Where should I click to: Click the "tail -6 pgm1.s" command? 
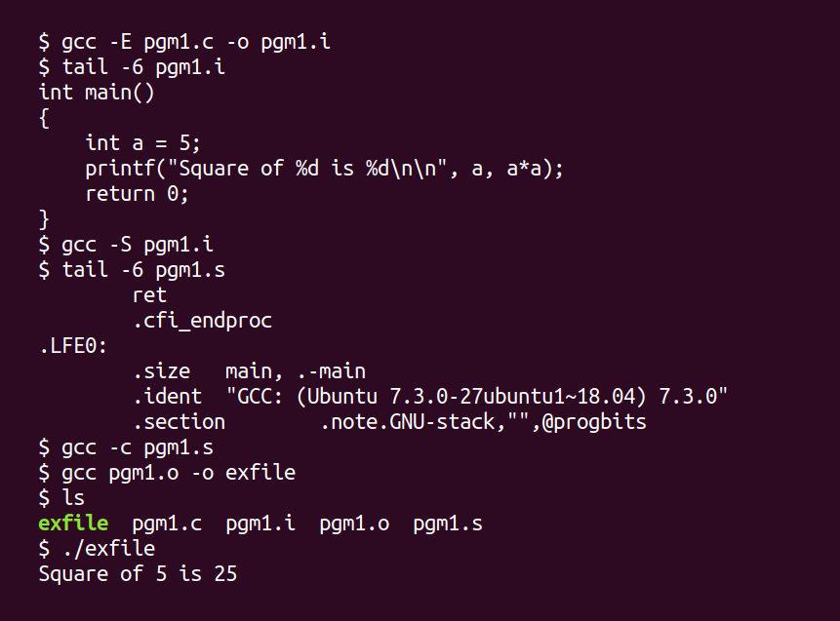coord(143,270)
